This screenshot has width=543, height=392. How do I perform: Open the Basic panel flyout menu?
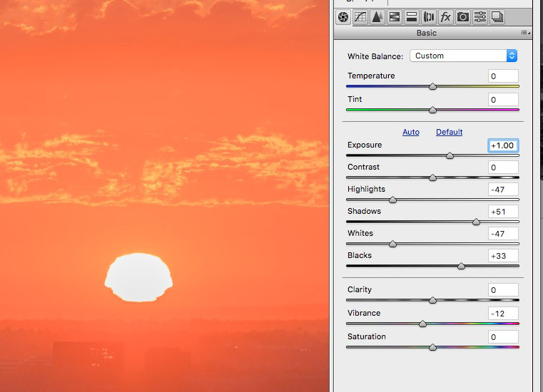(x=525, y=33)
